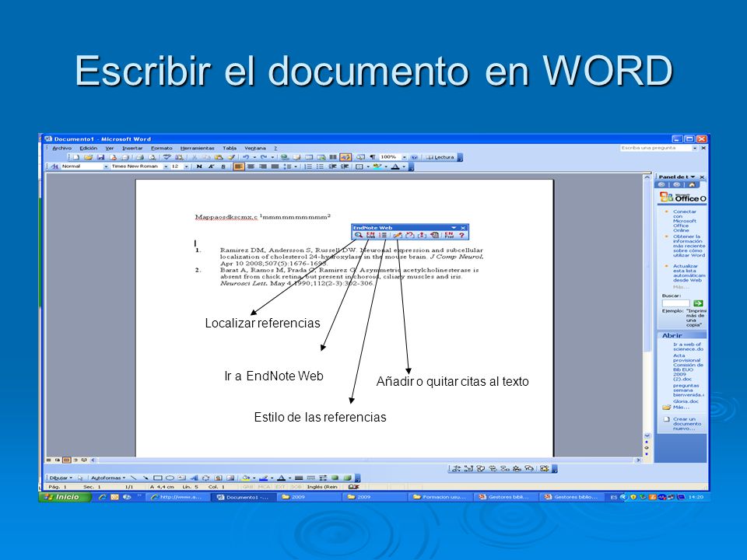Image resolution: width=747 pixels, height=560 pixels.
Task: Align text right
Action: pos(262,166)
